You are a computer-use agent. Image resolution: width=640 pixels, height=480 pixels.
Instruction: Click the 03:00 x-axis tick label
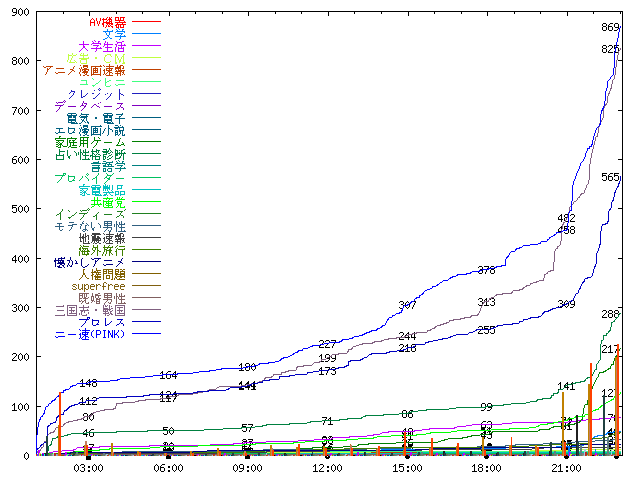88,467
